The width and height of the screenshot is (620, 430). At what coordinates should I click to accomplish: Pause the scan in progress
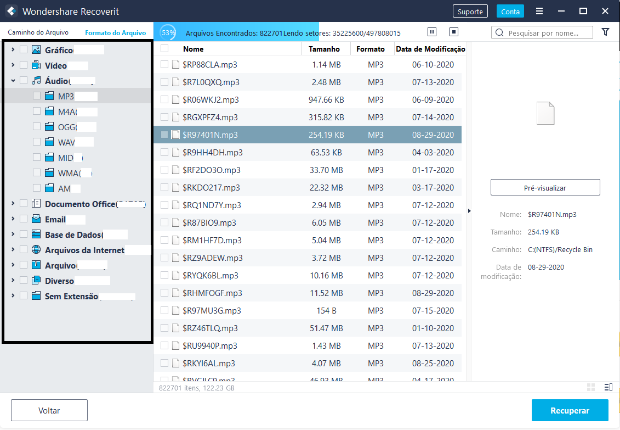[431, 32]
